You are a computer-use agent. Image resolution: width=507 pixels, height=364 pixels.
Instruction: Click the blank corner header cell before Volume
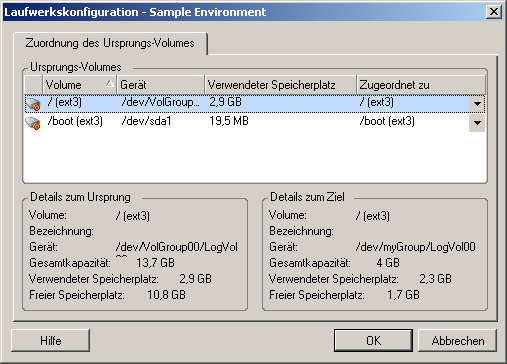point(33,85)
